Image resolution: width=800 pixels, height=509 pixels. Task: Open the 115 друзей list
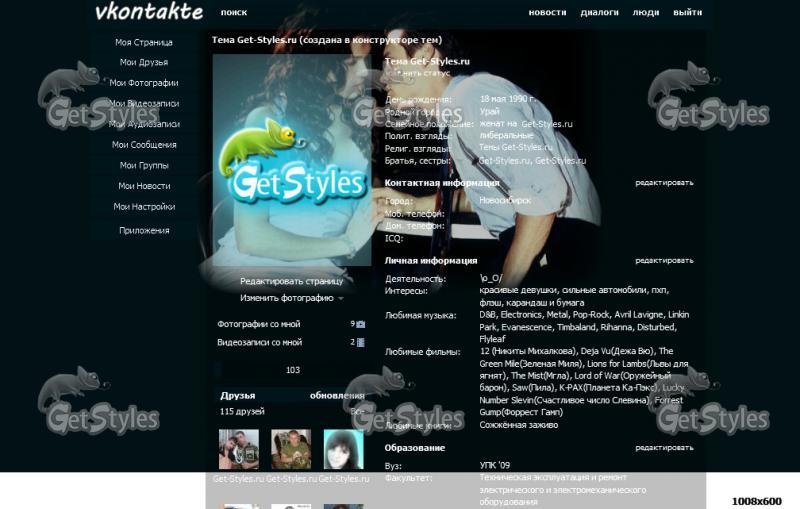[x=242, y=412]
